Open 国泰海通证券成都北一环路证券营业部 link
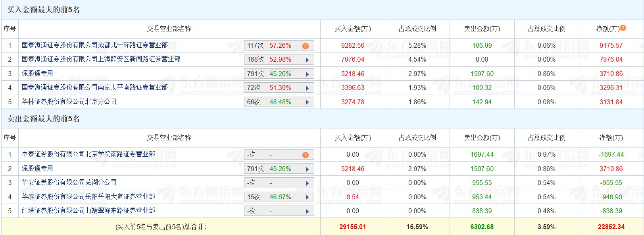Screen dimensions: 644x235 (x=94, y=45)
